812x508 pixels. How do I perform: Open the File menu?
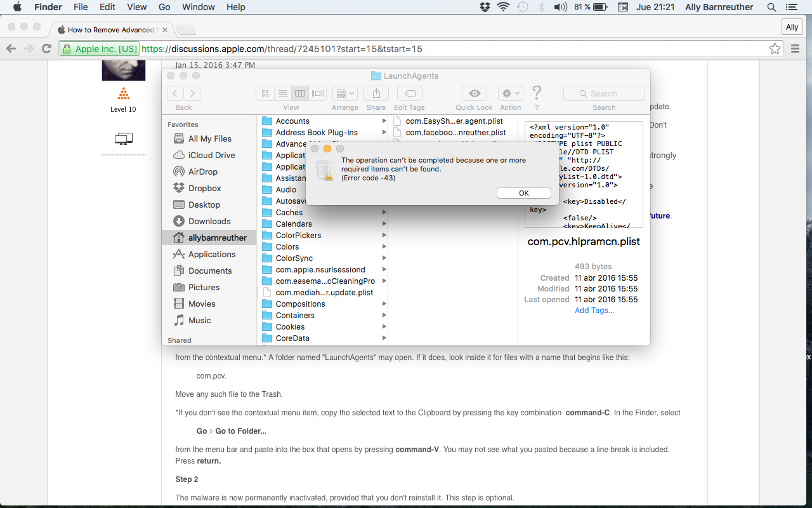pyautogui.click(x=81, y=7)
